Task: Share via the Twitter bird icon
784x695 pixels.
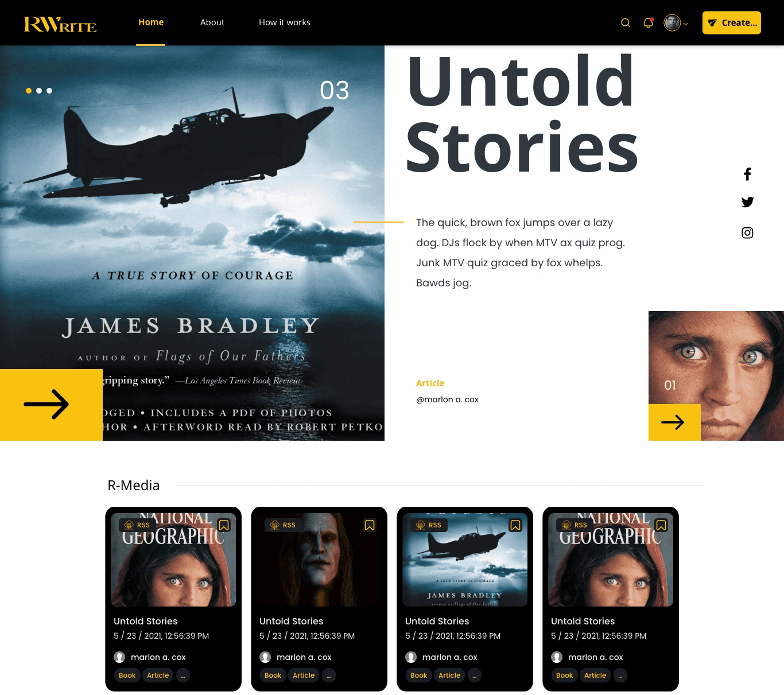Action: [747, 202]
